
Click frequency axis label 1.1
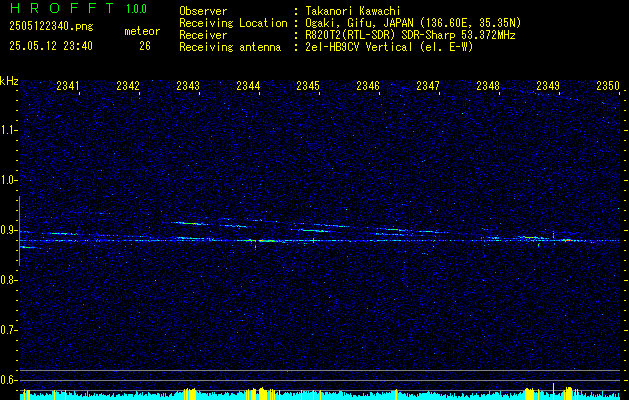8,130
